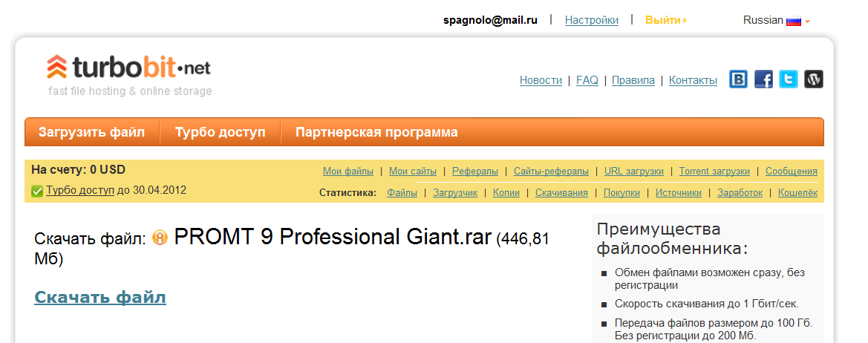Open the Правила link
The height and width of the screenshot is (343, 868).
pyautogui.click(x=633, y=80)
